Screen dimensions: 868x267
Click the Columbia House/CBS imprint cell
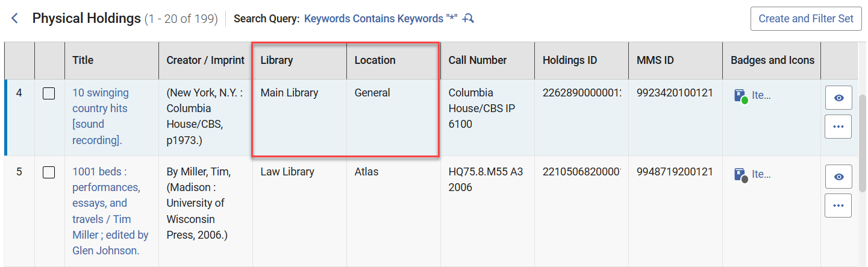click(204, 116)
